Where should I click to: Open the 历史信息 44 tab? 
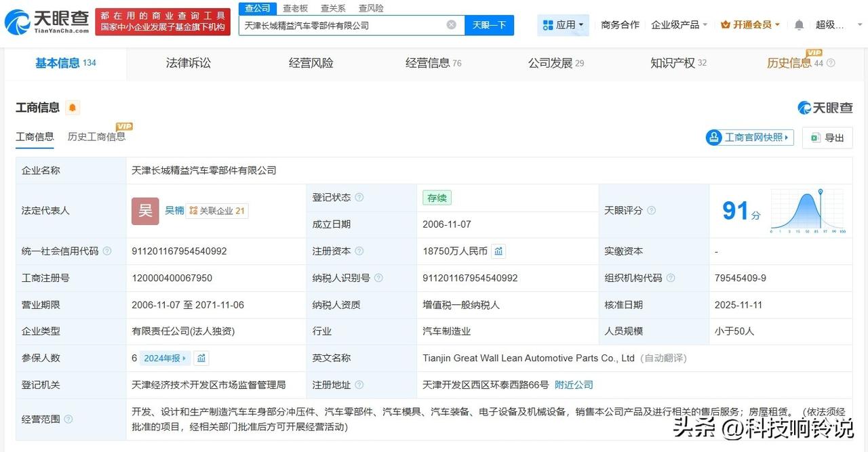[795, 63]
